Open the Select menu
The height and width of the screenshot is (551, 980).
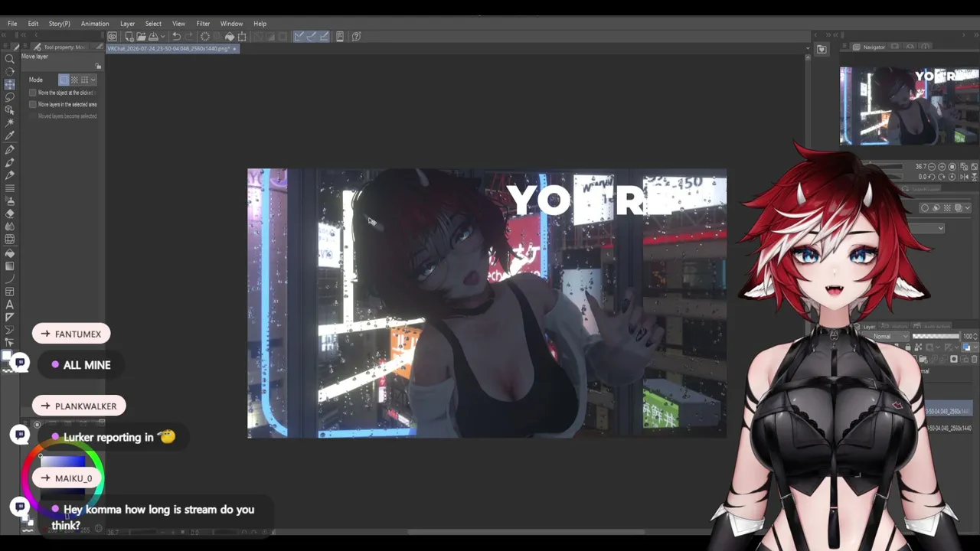tap(153, 24)
